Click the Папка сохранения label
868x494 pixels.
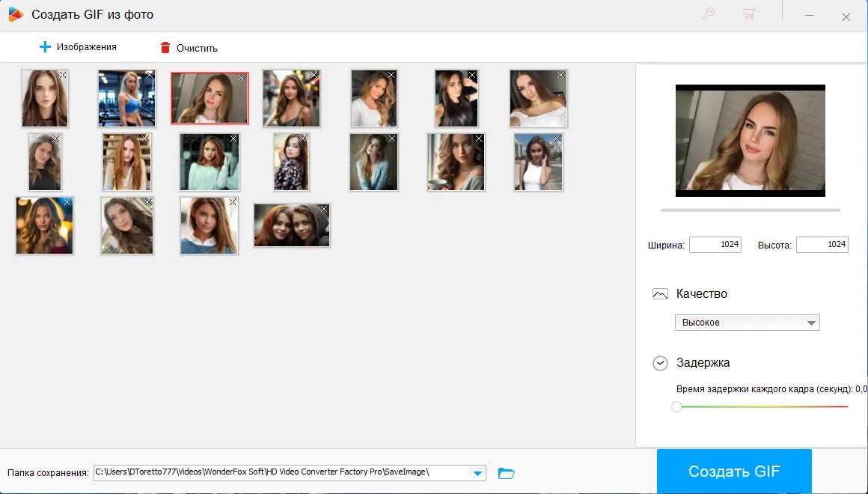coord(48,473)
